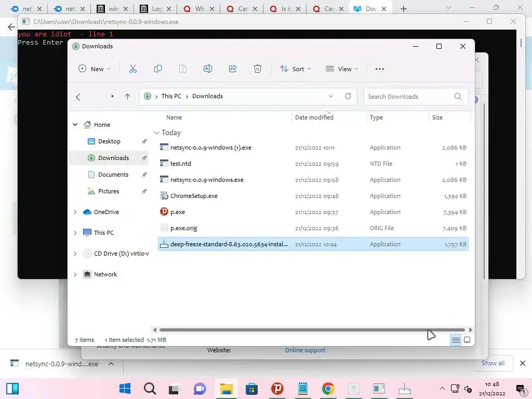Go up one folder level arrow
This screenshot has width=532, height=399.
[127, 97]
